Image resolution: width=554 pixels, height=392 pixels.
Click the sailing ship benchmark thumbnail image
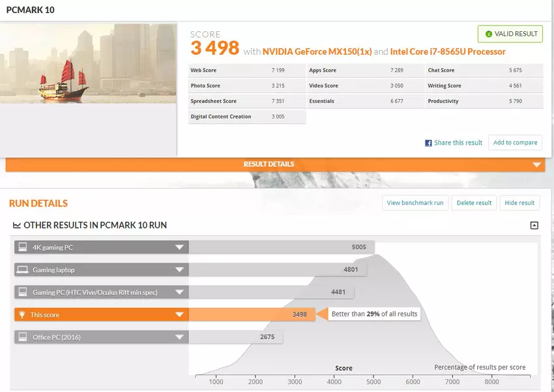(x=88, y=63)
